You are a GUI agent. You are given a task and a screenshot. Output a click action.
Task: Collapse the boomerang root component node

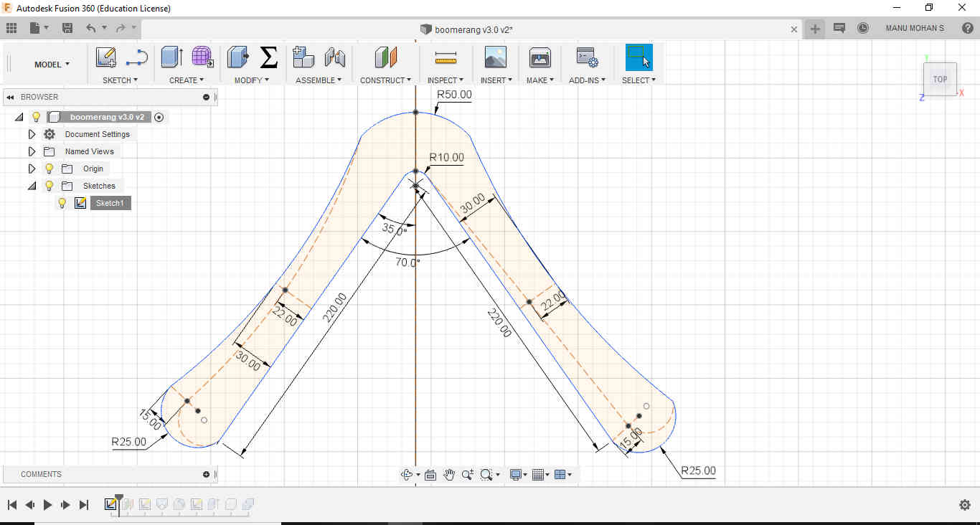(x=19, y=117)
